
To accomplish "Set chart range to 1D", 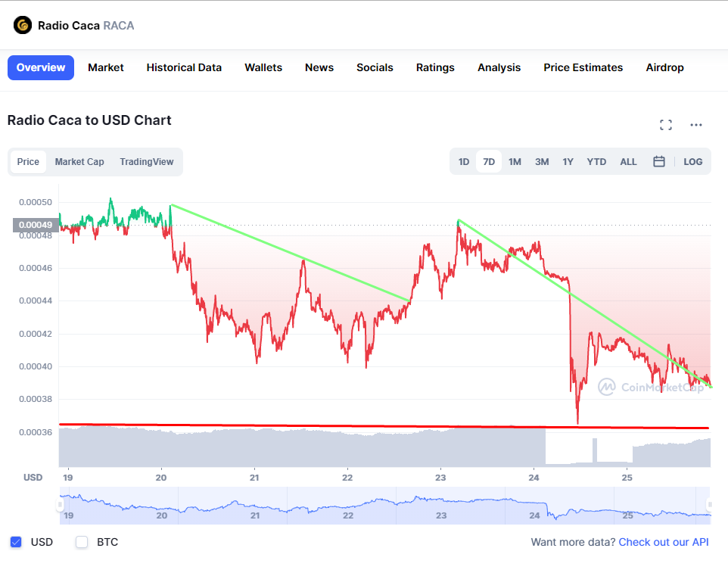I will pyautogui.click(x=464, y=161).
